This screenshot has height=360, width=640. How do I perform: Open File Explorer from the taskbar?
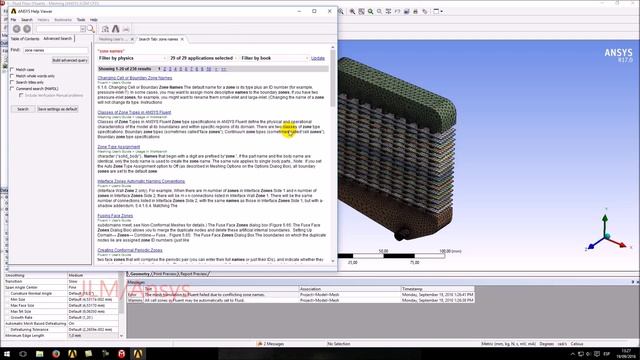click(x=40, y=354)
